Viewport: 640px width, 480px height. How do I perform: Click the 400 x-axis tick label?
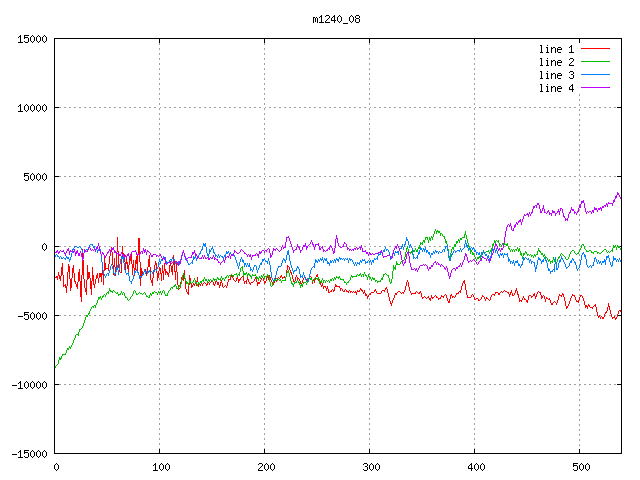[474, 467]
